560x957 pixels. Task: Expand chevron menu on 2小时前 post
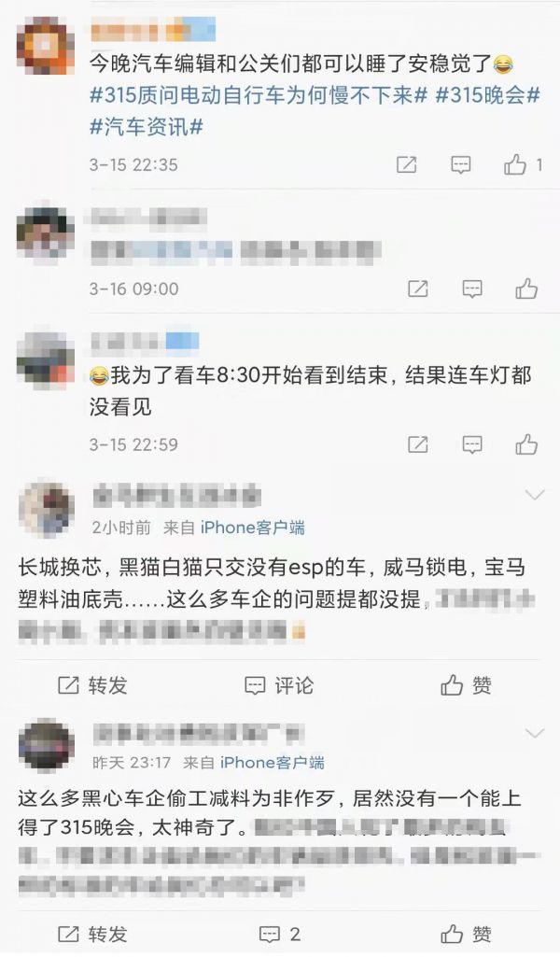coord(535,495)
